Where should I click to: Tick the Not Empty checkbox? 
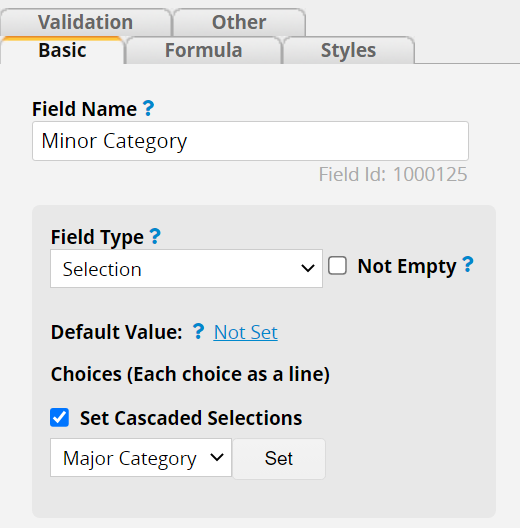337,266
